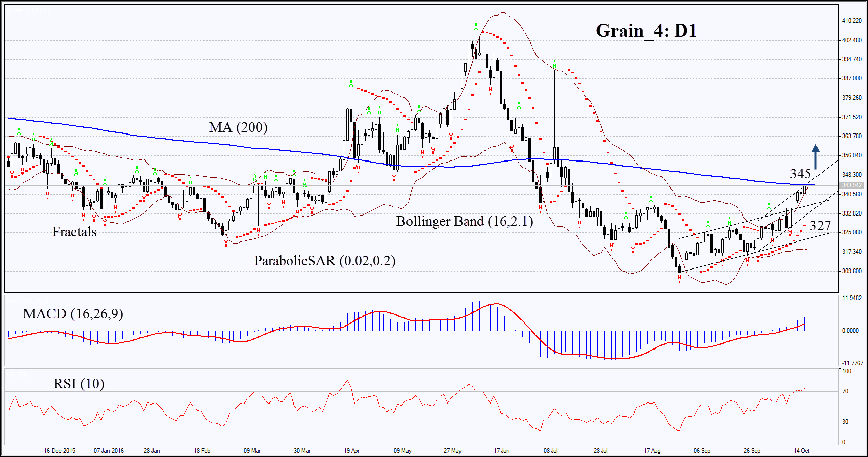The width and height of the screenshot is (868, 457).
Task: Click the chart title 'Grain_4: D1'
Action: point(646,31)
